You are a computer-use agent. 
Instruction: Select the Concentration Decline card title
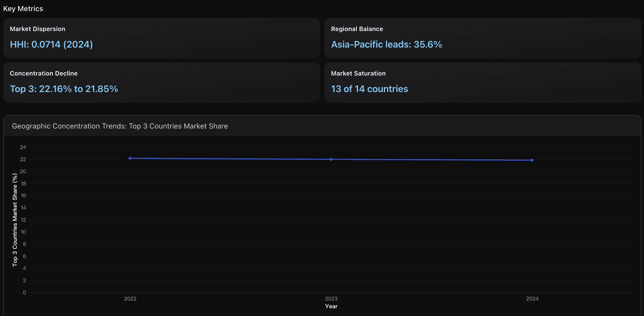point(44,73)
